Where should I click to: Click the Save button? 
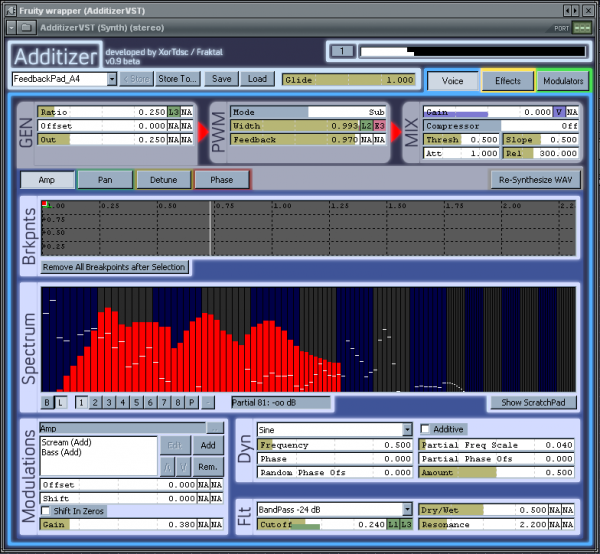tap(222, 79)
